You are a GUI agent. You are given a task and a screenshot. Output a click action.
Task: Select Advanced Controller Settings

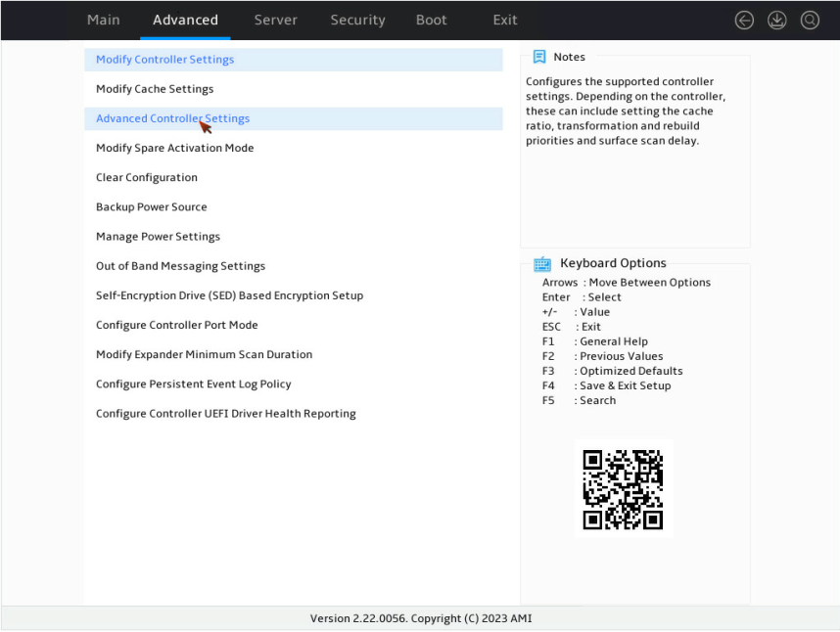[x=294, y=118]
